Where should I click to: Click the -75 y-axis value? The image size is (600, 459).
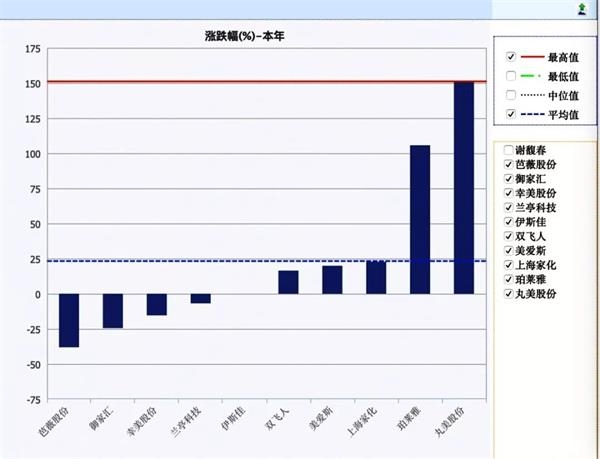[33, 400]
